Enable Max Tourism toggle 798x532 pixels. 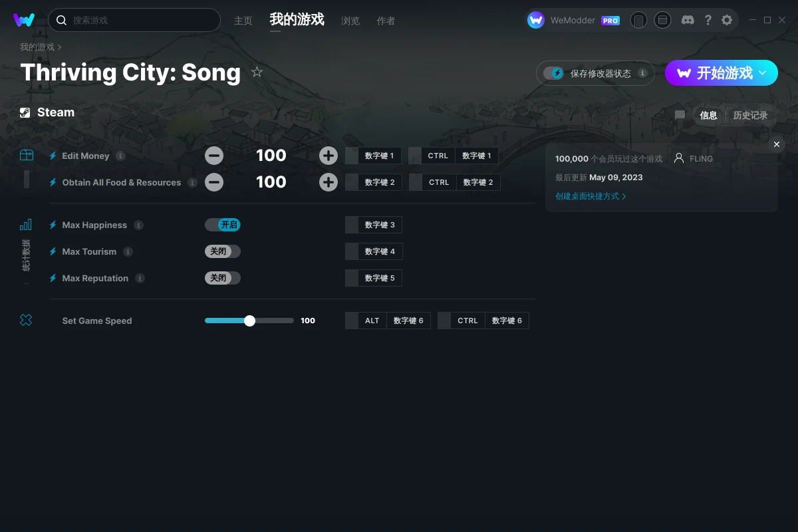point(223,251)
